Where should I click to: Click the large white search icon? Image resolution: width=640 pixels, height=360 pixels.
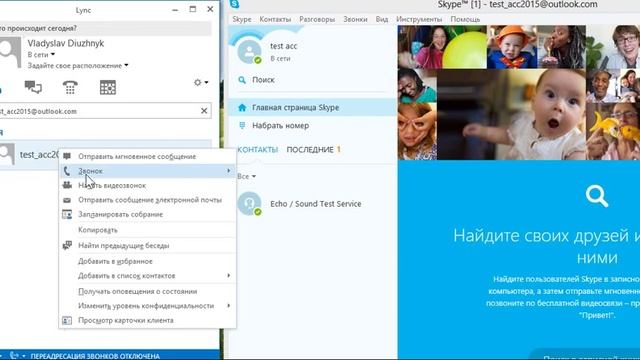597,196
